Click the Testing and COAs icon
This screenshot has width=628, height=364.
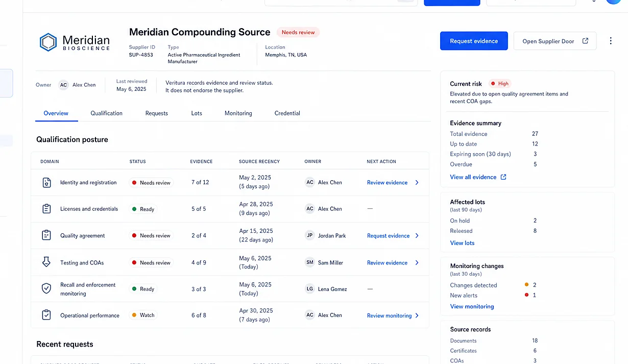46,262
